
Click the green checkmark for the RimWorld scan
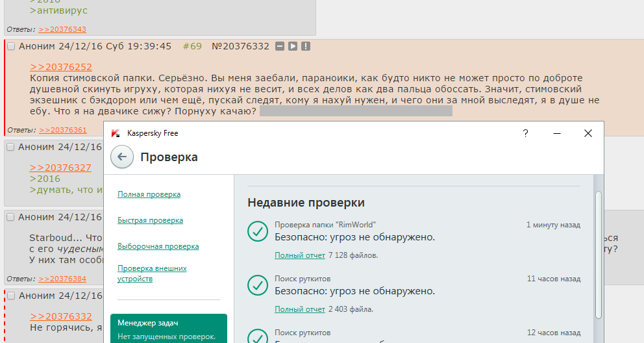tap(258, 231)
